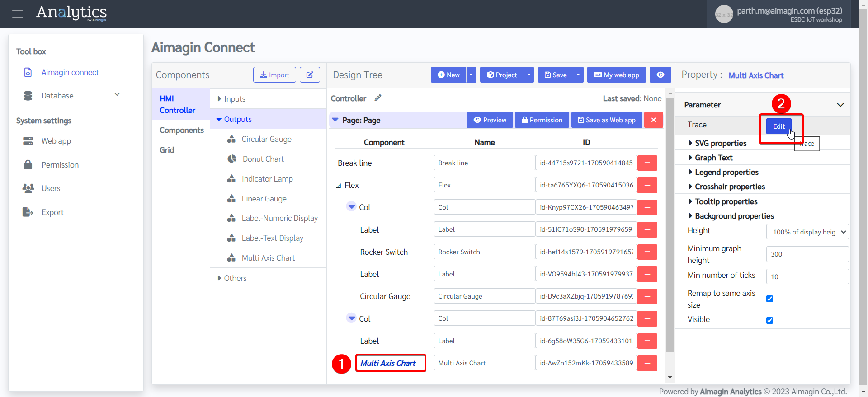The width and height of the screenshot is (868, 397).
Task: Open the Users settings page
Action: (x=51, y=188)
